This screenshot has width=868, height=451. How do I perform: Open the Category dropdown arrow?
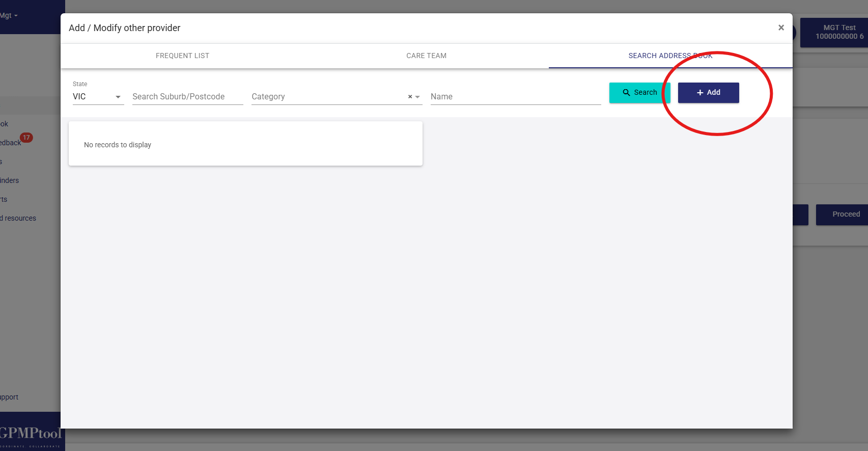tap(417, 97)
